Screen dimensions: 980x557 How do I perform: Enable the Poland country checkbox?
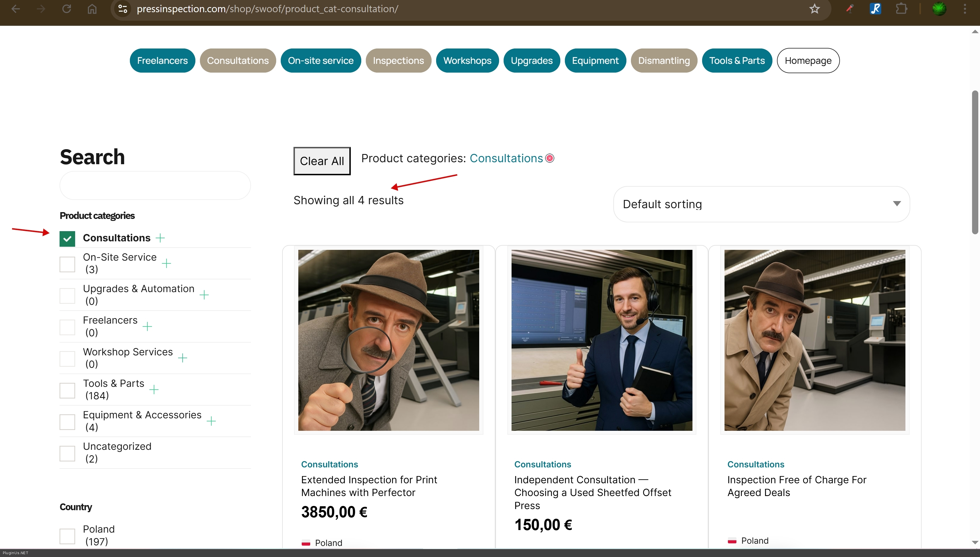67,536
